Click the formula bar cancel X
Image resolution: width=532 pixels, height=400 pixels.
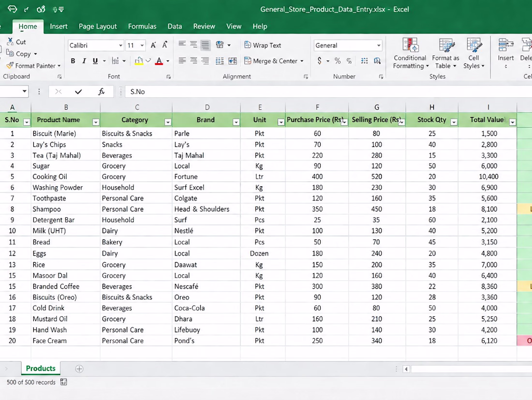(59, 91)
